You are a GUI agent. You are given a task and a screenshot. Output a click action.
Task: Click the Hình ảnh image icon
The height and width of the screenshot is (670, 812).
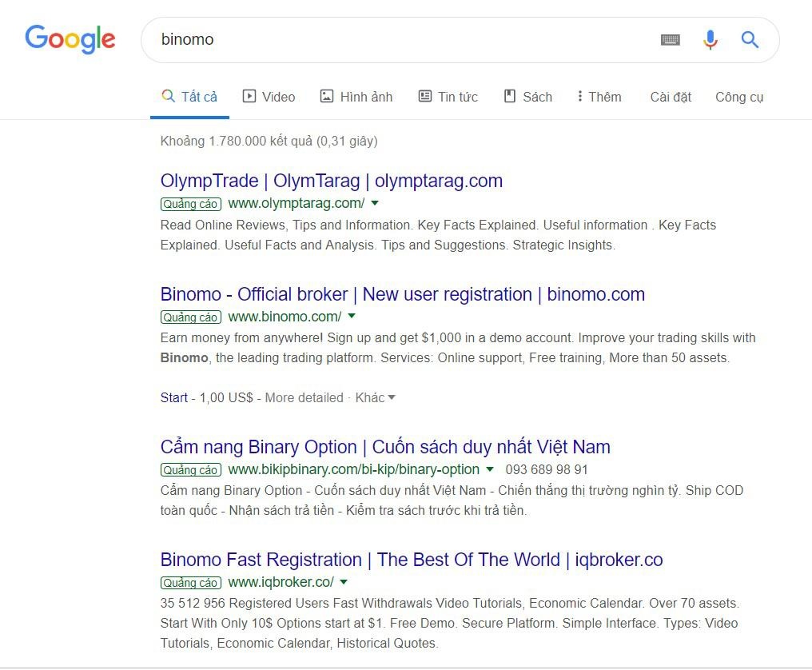(327, 97)
